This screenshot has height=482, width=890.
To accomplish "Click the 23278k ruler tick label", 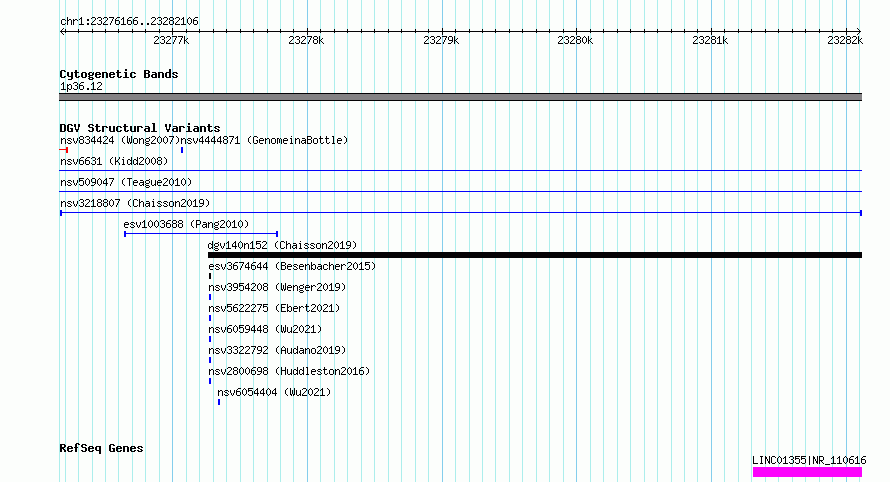I will [306, 40].
